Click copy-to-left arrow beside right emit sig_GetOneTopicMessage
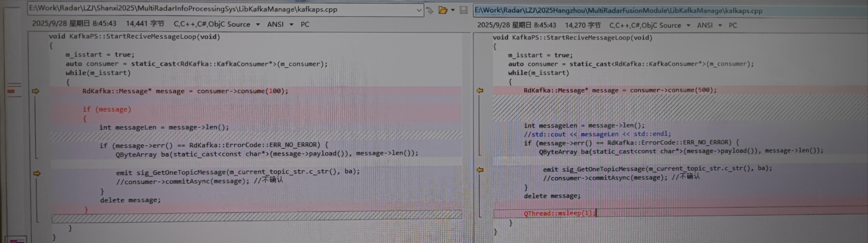Screen dimensions: 868x243 pos(480,170)
